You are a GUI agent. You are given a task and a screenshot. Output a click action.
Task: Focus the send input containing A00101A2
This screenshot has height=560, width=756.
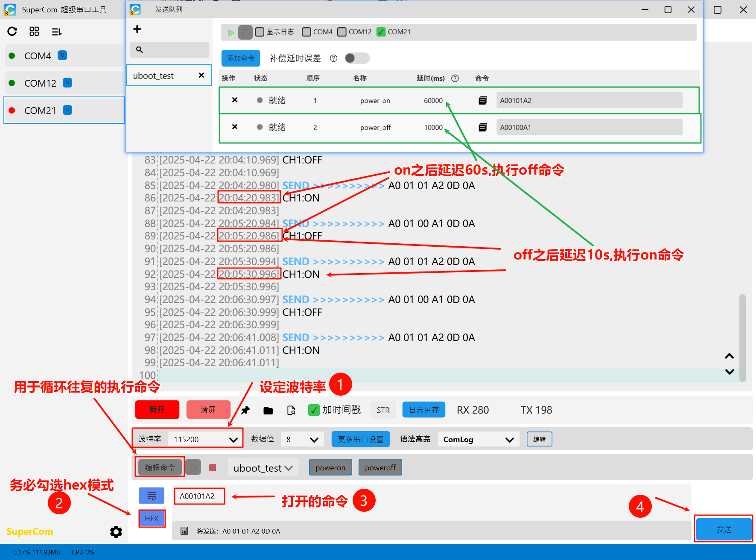point(431,502)
